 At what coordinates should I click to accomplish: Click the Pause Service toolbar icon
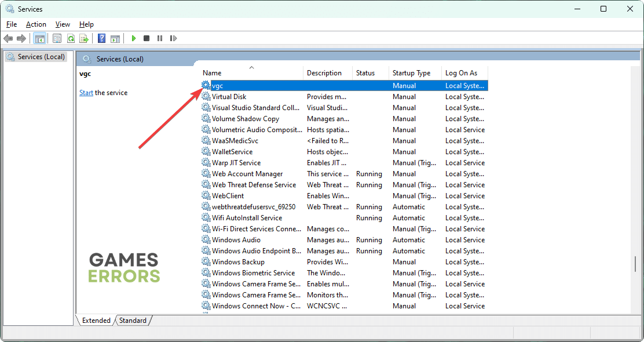(160, 38)
